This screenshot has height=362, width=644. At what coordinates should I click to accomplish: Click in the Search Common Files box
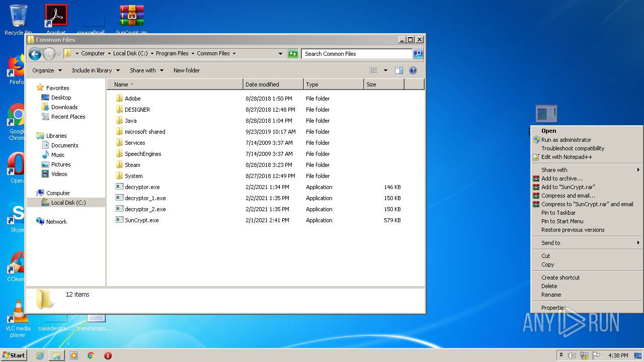[357, 54]
